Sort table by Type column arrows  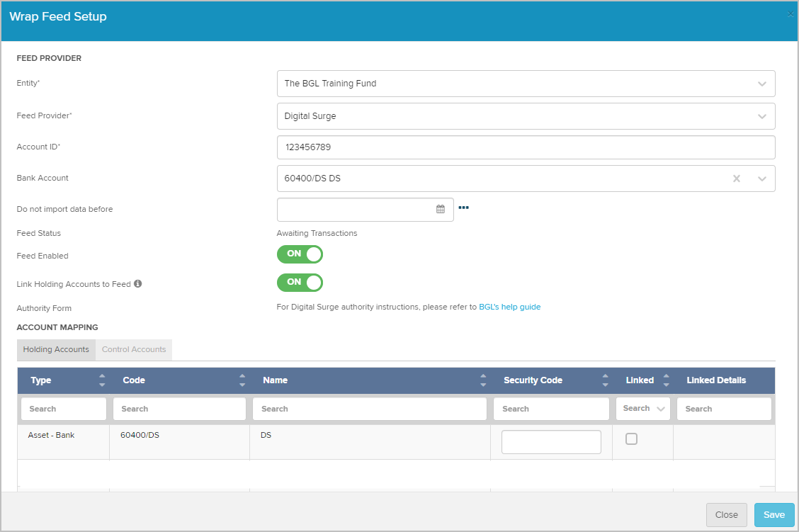click(x=102, y=380)
